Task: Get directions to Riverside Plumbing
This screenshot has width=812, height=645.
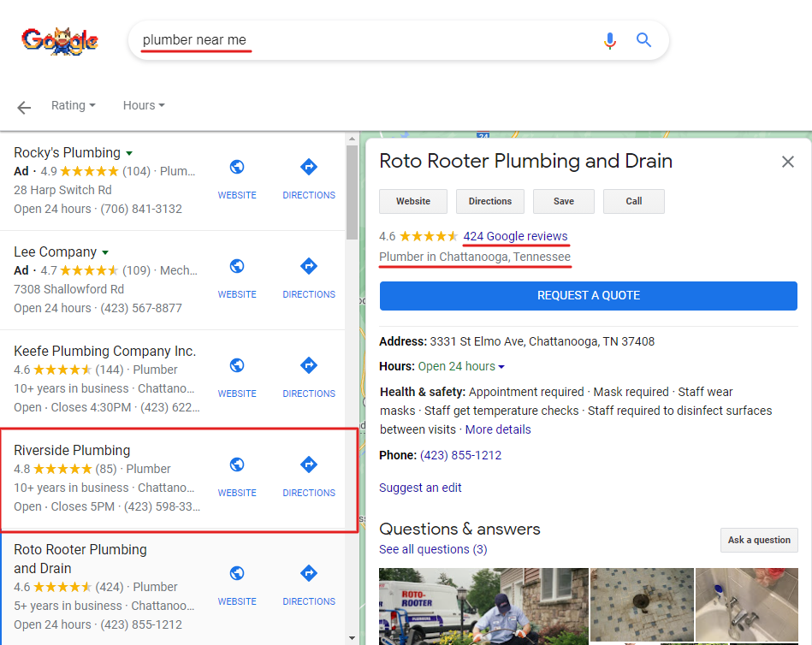Action: (309, 465)
